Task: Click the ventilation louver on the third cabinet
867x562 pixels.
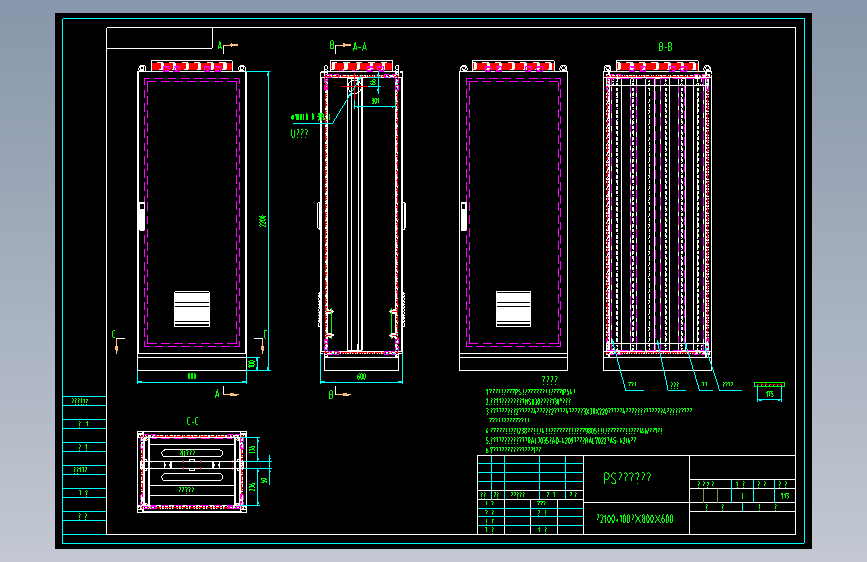Action: click(513, 309)
